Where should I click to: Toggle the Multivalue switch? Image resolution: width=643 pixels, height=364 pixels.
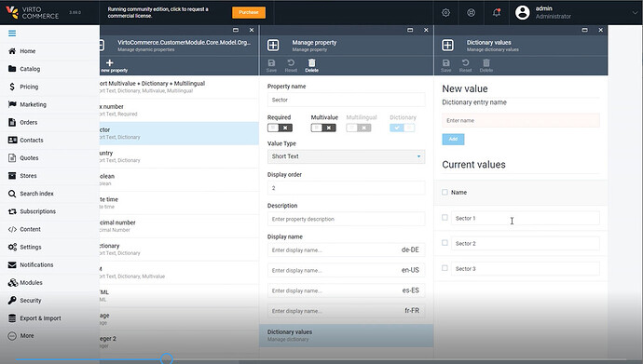[x=323, y=128]
